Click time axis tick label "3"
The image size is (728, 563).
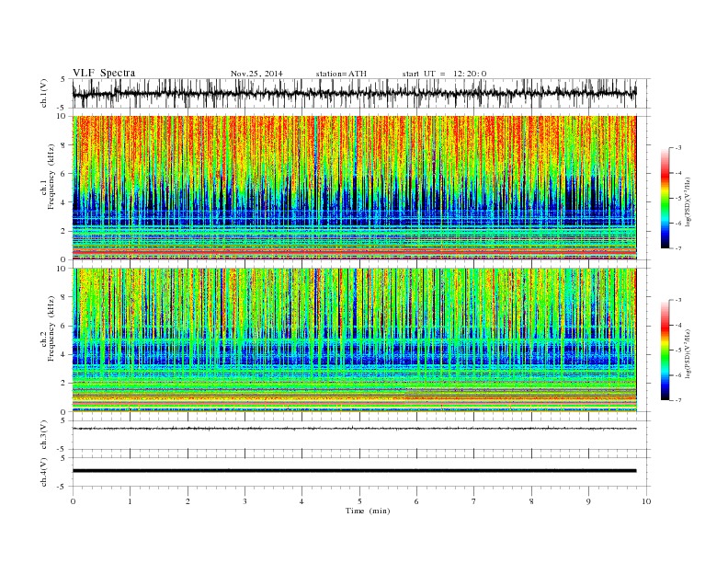pyautogui.click(x=245, y=501)
